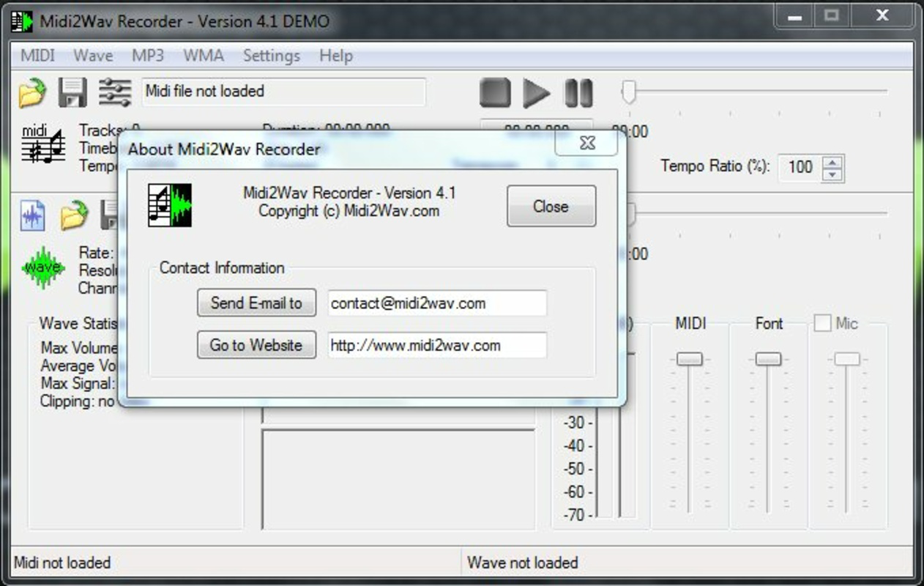Click the Mic volume slider thumb
Viewport: 924px width, 586px height.
(x=847, y=359)
